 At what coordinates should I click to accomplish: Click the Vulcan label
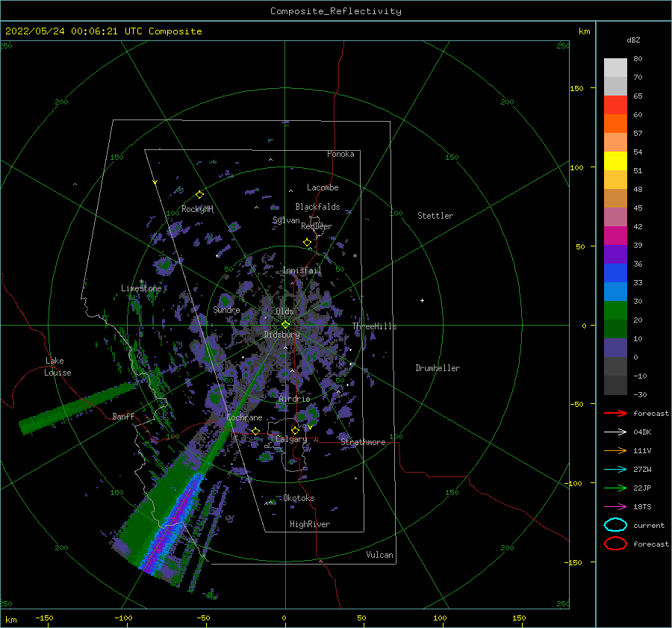(379, 555)
